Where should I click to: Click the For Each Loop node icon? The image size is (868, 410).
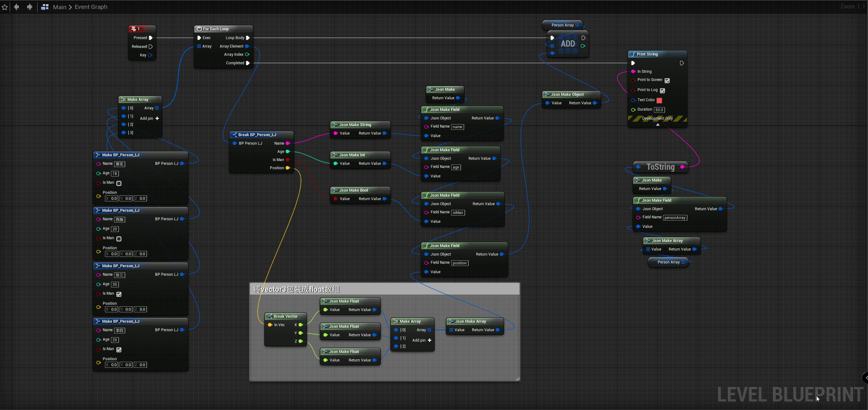(x=199, y=29)
